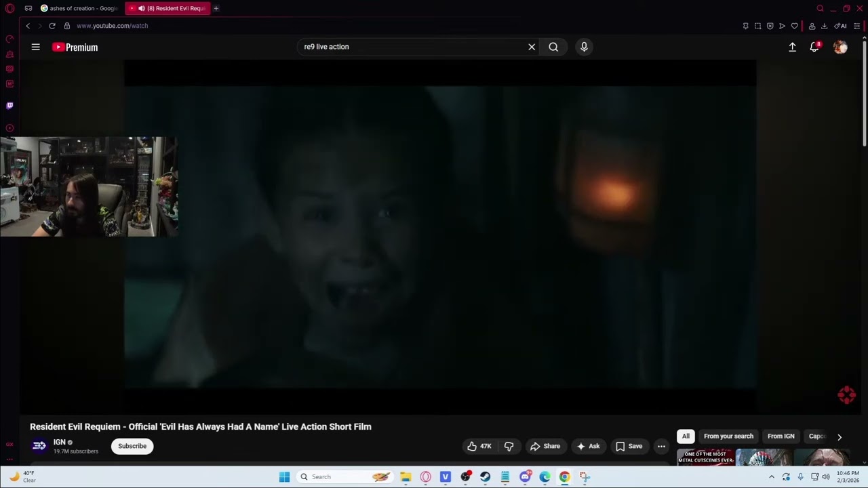Save video to a playlist
The width and height of the screenshot is (868, 488).
(629, 446)
